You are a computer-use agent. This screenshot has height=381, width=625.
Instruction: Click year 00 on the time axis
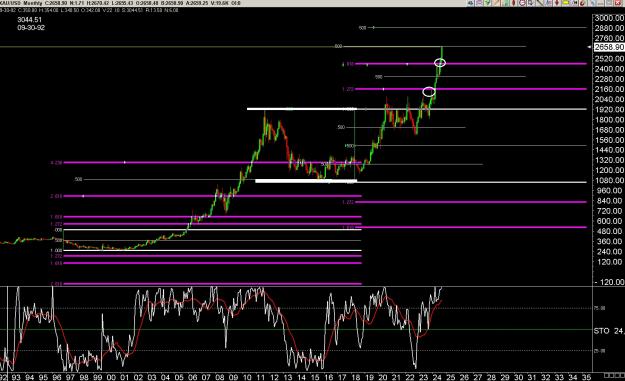(111, 377)
